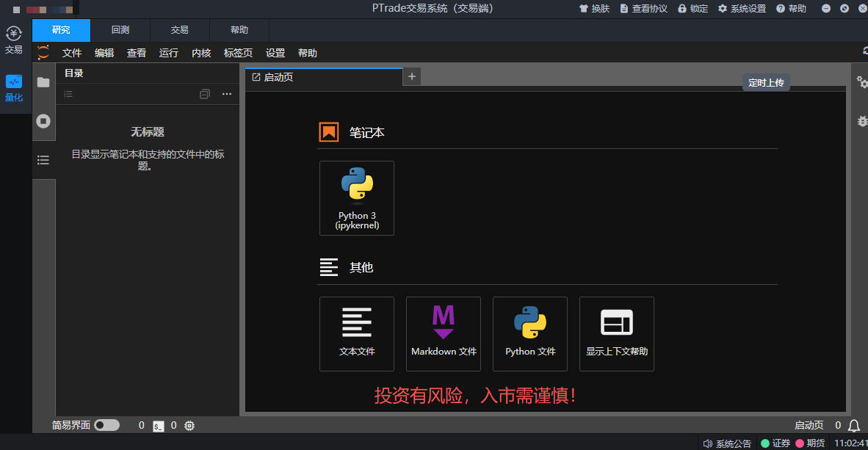Open the running kernels sidebar icon

(43, 121)
